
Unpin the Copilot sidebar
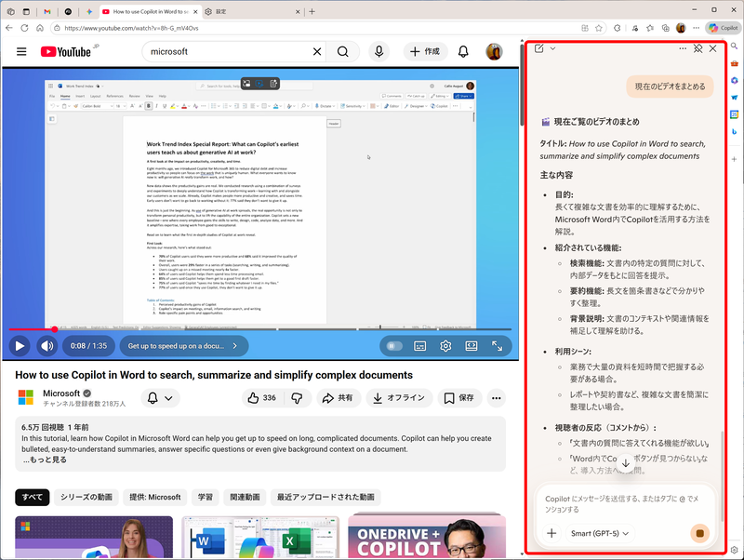pyautogui.click(x=698, y=48)
